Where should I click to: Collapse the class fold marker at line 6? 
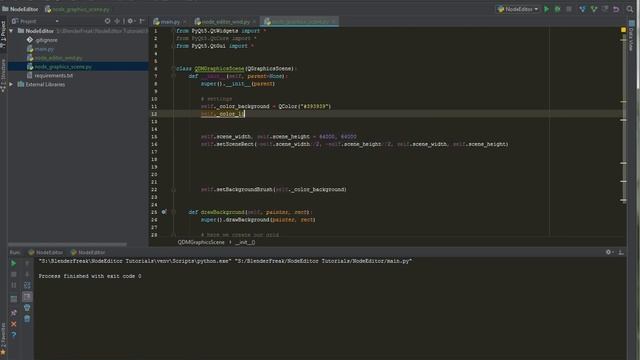[x=173, y=69]
